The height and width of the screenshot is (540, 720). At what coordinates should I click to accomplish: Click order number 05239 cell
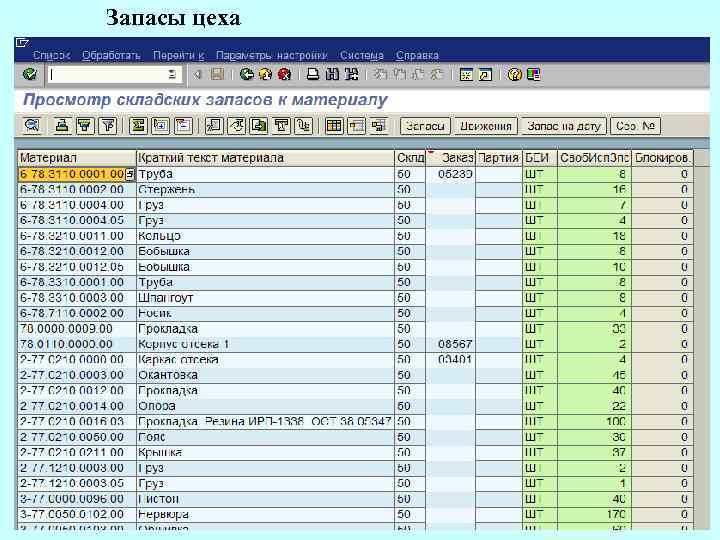tap(450, 174)
